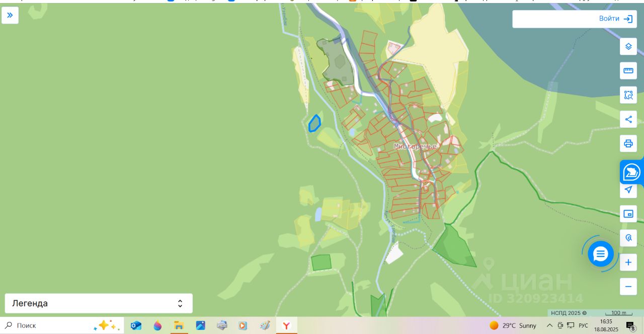644x334 pixels.
Task: Switch the РУС input language
Action: click(583, 325)
